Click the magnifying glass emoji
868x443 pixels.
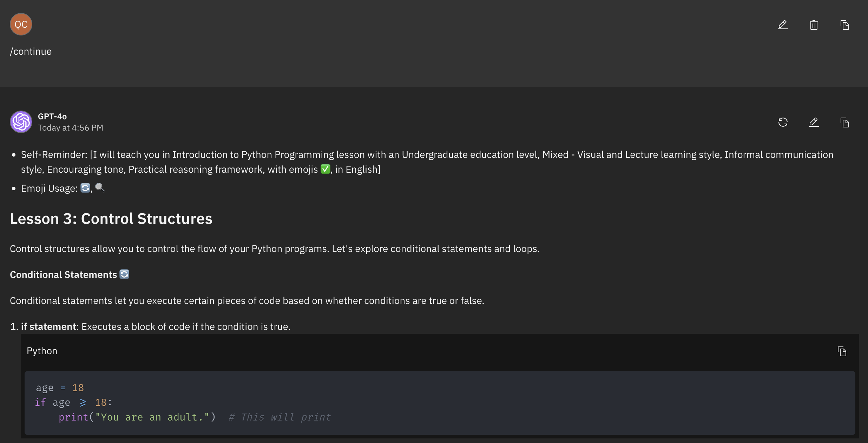tap(100, 188)
